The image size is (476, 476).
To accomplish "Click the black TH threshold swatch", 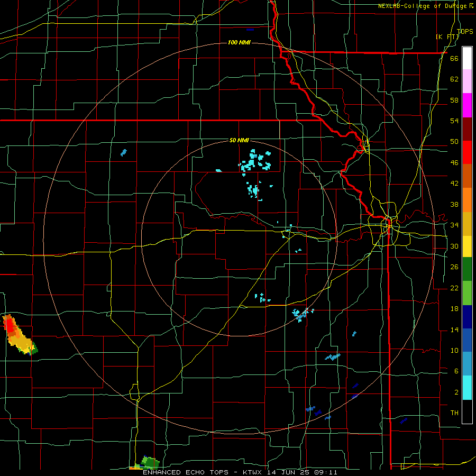I will point(467,411).
